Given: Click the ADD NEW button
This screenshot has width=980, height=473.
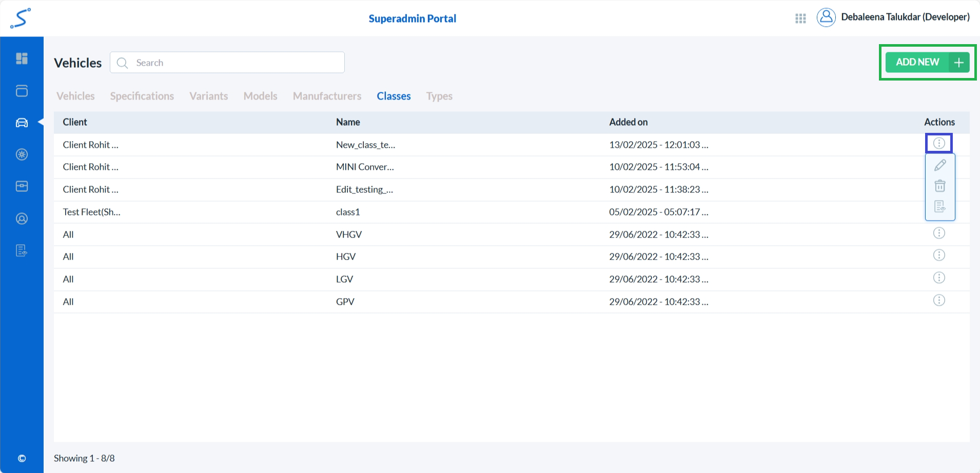Looking at the screenshot, I should (927, 62).
